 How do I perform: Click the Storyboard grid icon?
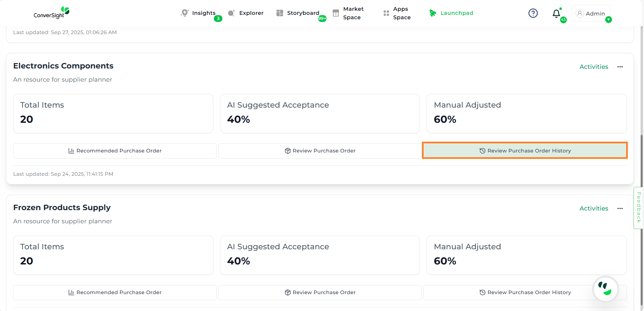pos(280,13)
